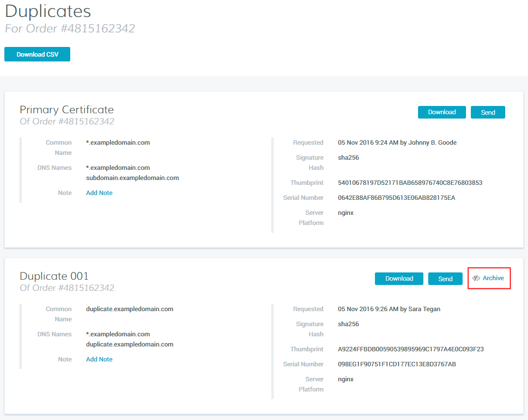Add a note to the Primary Certificate
The image size is (528, 420).
(x=99, y=193)
